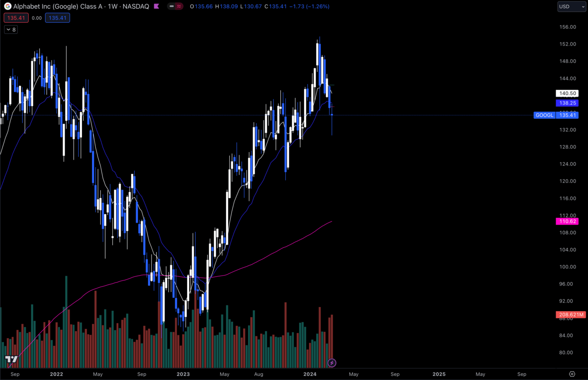Click the high price value H138.09 in header
This screenshot has height=380, width=588.
pos(226,6)
